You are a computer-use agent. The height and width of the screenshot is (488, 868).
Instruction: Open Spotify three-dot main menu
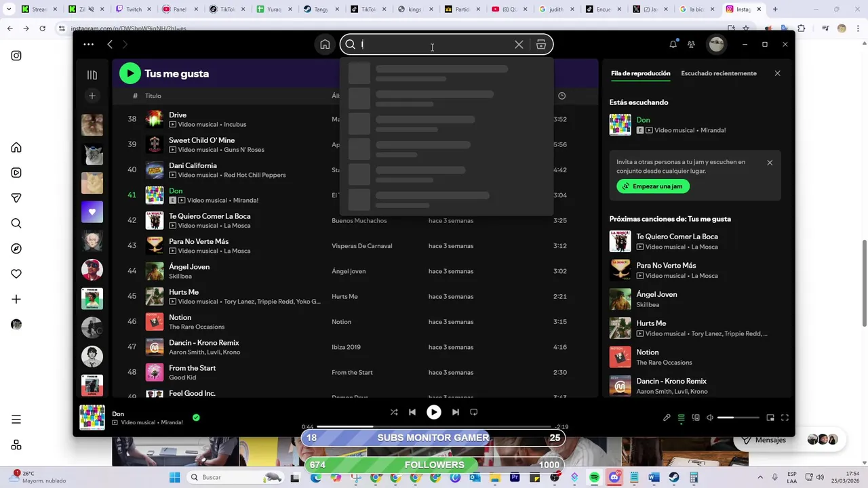tap(88, 45)
